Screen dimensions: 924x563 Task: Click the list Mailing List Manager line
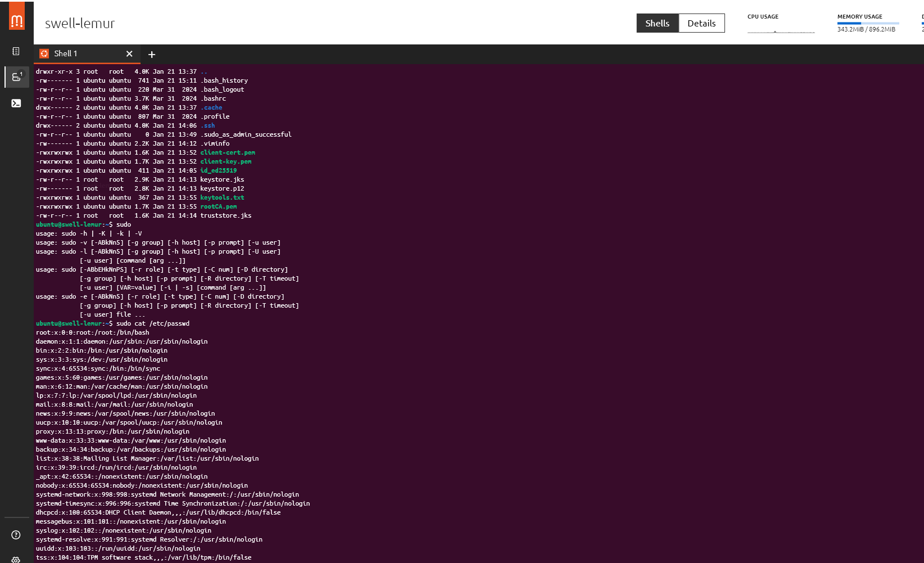pyautogui.click(x=147, y=458)
